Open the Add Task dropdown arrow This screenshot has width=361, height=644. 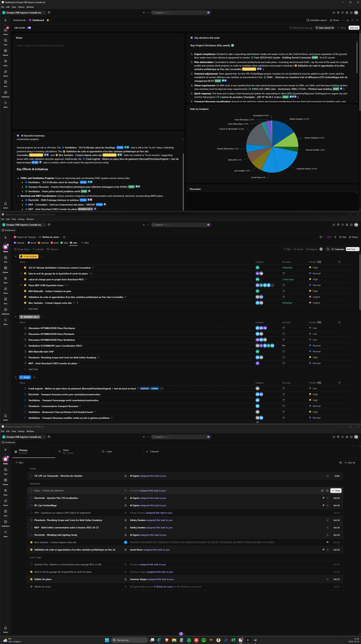click(358, 249)
